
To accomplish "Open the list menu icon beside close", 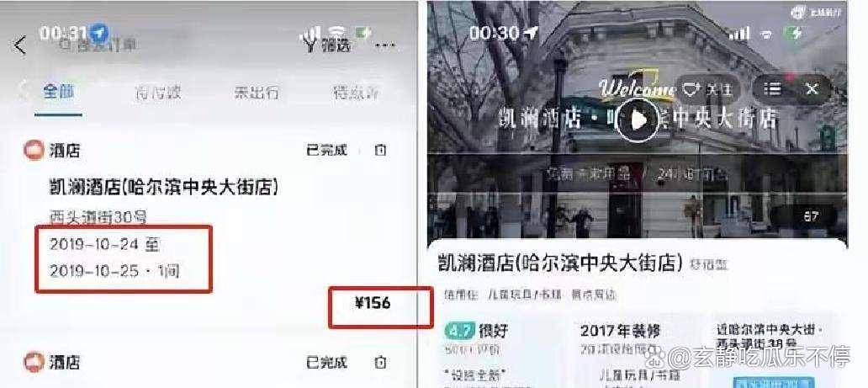I will (x=772, y=88).
